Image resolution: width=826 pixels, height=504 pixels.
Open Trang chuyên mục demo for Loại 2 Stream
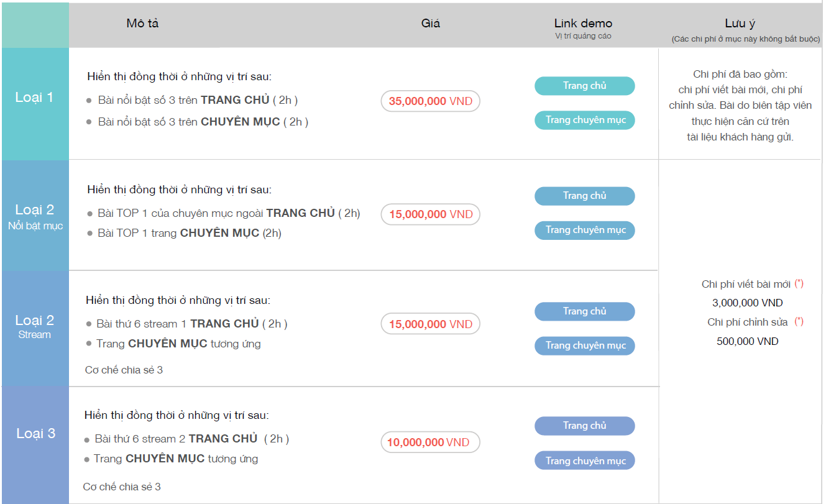(584, 346)
